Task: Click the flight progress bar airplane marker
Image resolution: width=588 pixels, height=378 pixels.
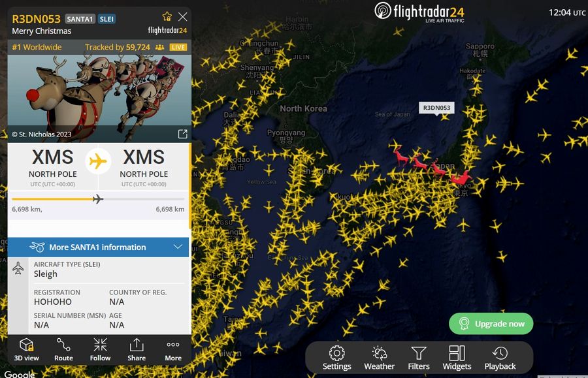Action: (98, 199)
